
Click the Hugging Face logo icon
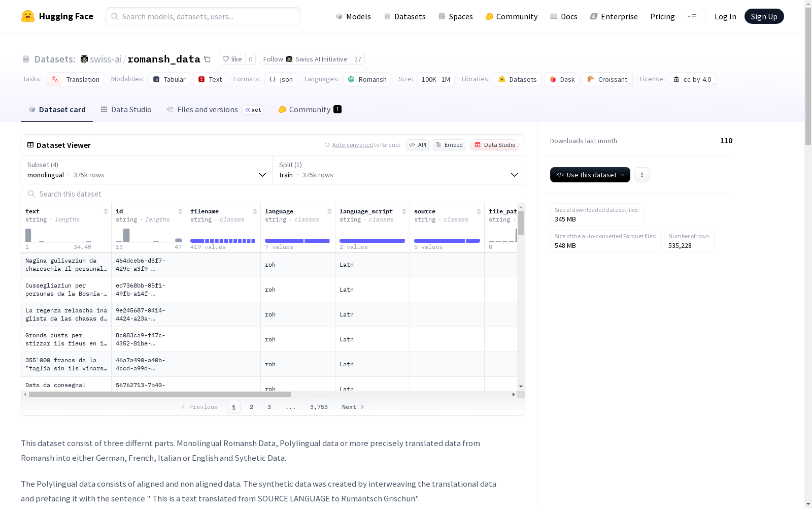(x=28, y=16)
